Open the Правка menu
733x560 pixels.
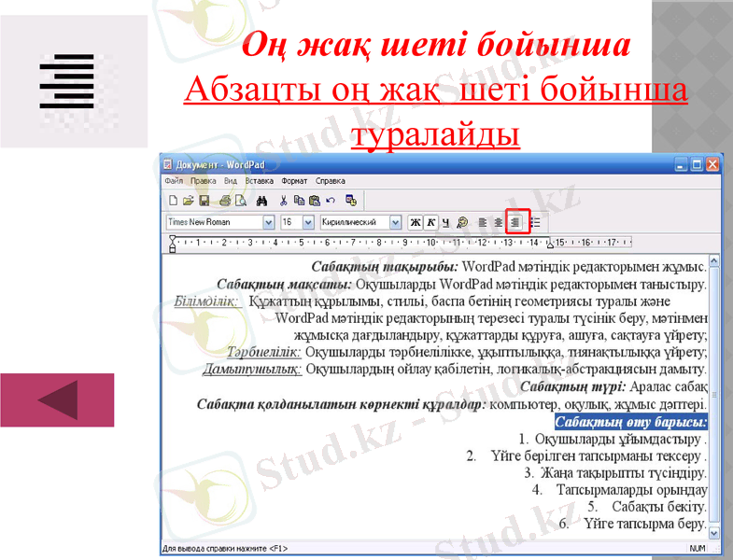(204, 181)
